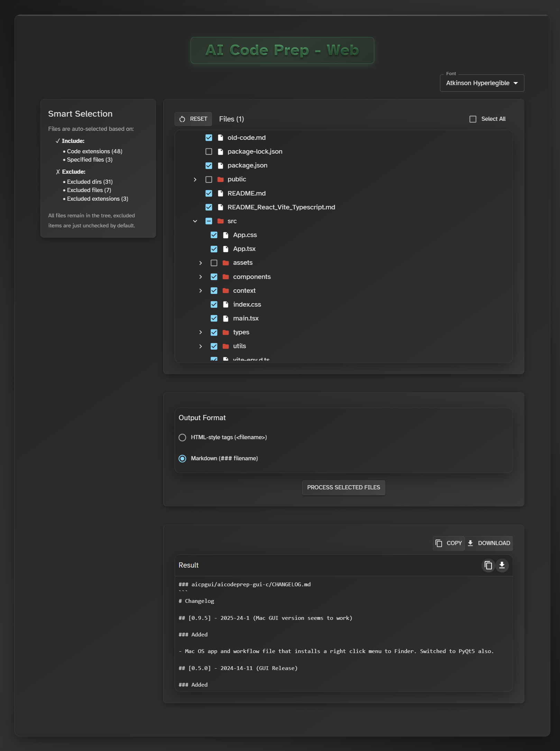
Task: Select HTML-style tags output format
Action: coord(182,437)
